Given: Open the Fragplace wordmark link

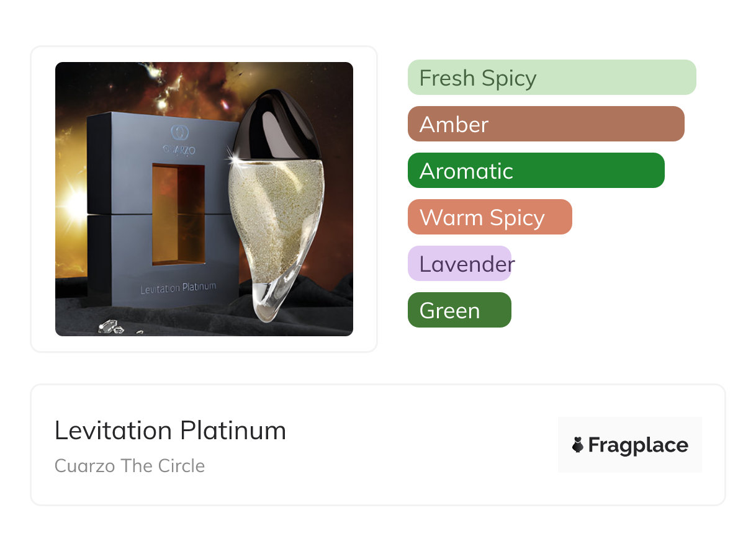Looking at the screenshot, I should pos(638,445).
